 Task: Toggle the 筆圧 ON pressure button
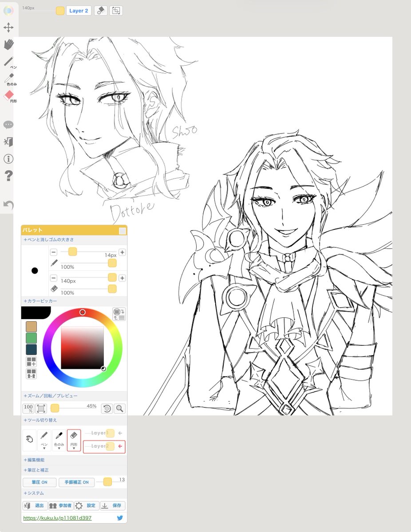coord(40,482)
